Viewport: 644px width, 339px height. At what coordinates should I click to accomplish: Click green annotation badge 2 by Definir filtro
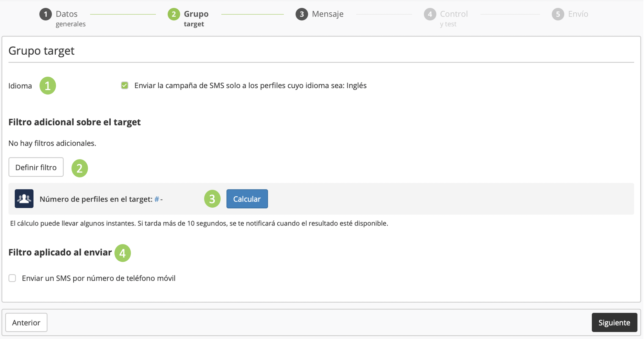click(80, 168)
